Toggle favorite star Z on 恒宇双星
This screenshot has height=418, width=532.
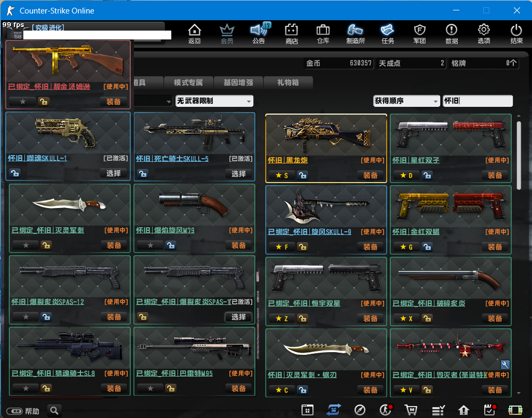pyautogui.click(x=282, y=318)
